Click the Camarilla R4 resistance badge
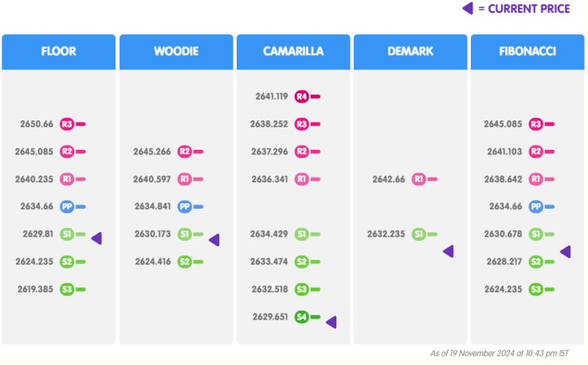 pyautogui.click(x=301, y=96)
